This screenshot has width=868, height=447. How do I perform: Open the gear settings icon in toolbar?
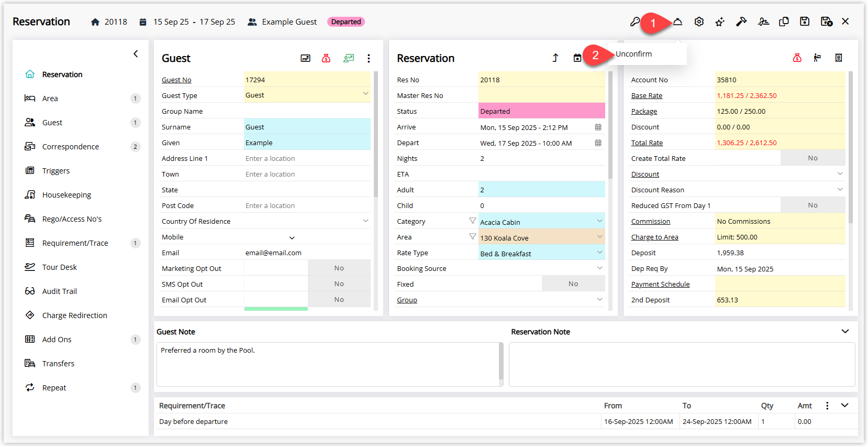point(699,21)
